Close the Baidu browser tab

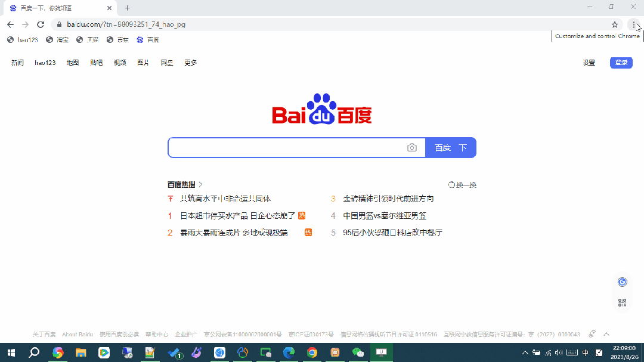pyautogui.click(x=109, y=8)
